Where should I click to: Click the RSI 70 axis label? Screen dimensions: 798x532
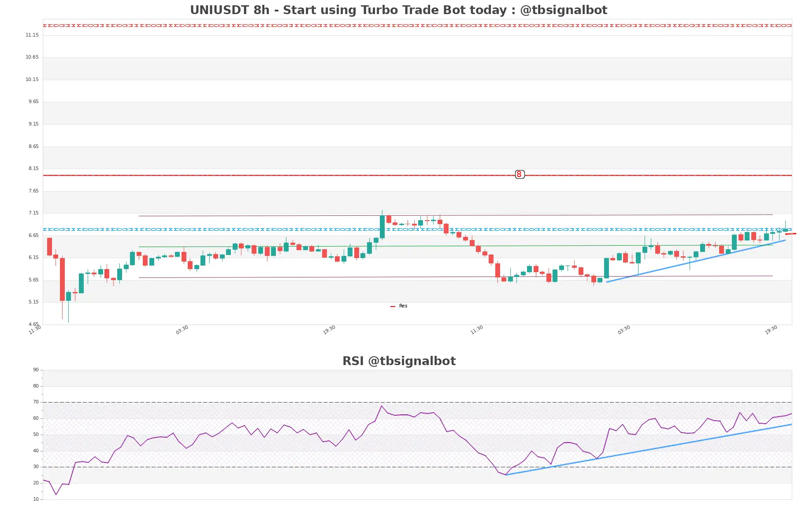(x=36, y=402)
